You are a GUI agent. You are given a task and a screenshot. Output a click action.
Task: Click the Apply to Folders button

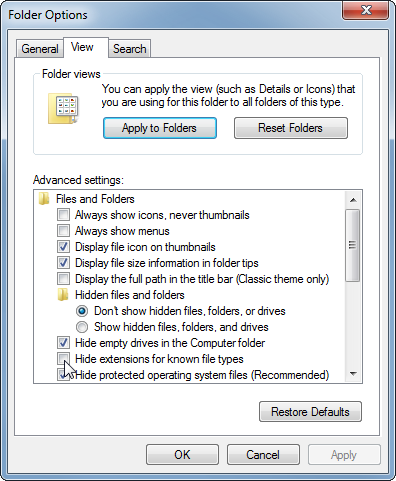tap(160, 128)
